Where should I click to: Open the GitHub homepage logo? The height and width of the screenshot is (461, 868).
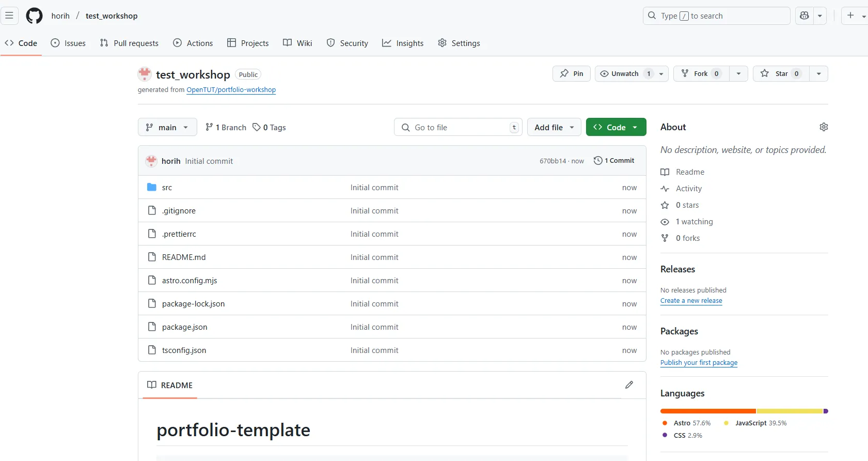[x=34, y=16]
